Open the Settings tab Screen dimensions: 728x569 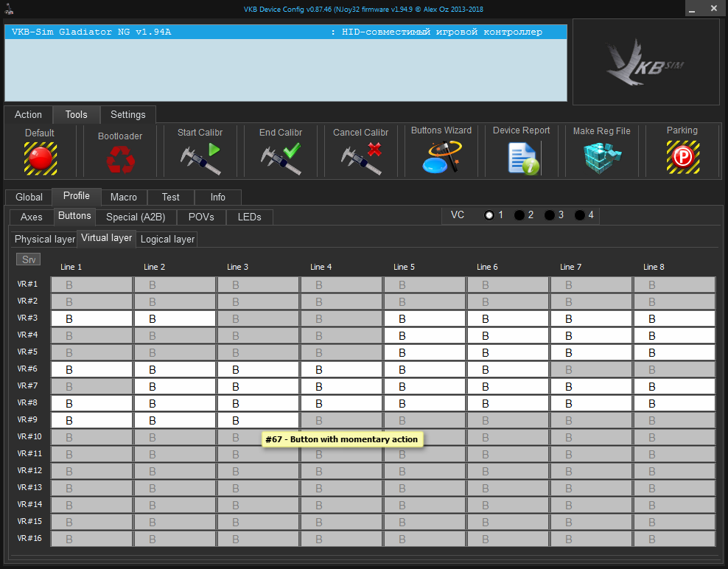[127, 115]
